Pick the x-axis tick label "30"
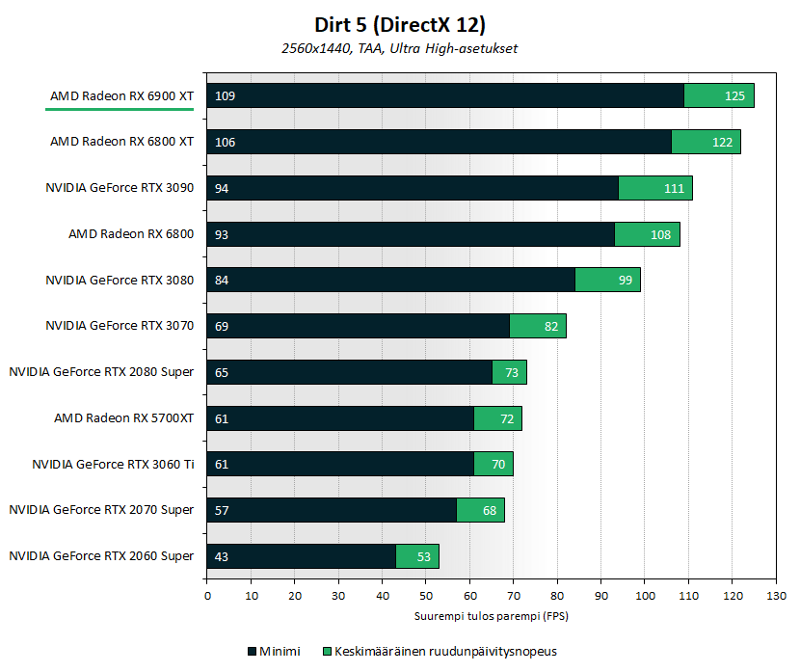This screenshot has height=672, width=800. (x=338, y=596)
